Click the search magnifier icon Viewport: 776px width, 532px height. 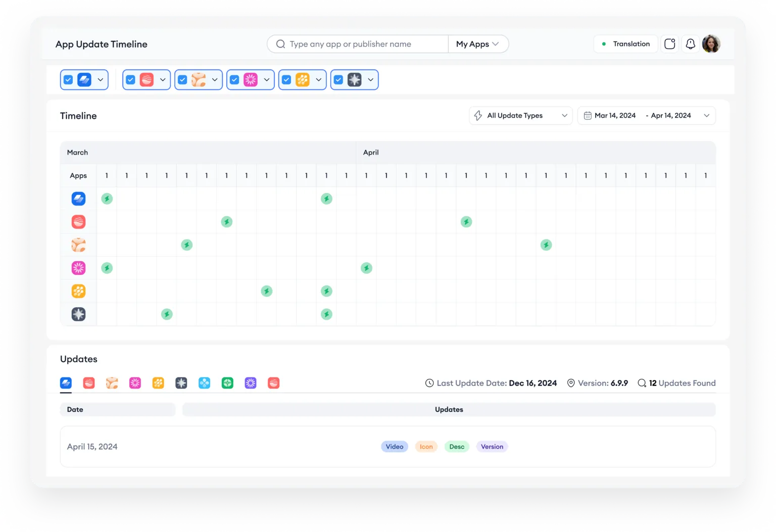click(x=280, y=44)
